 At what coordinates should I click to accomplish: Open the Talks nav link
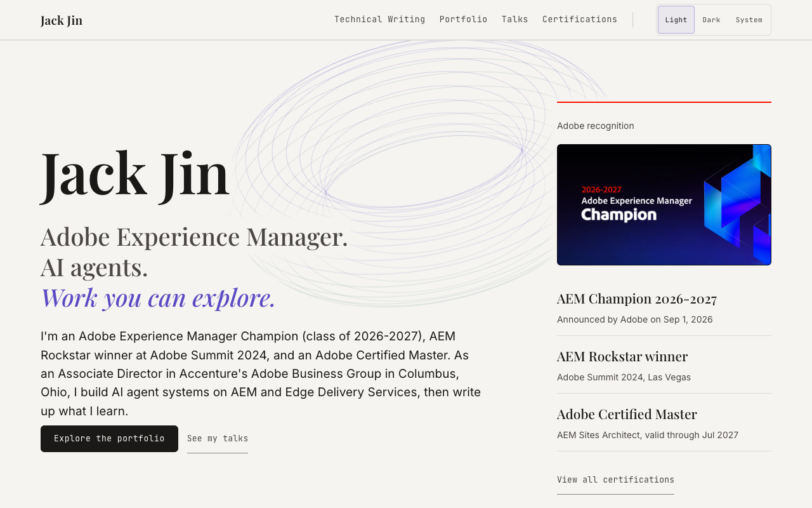tap(514, 20)
